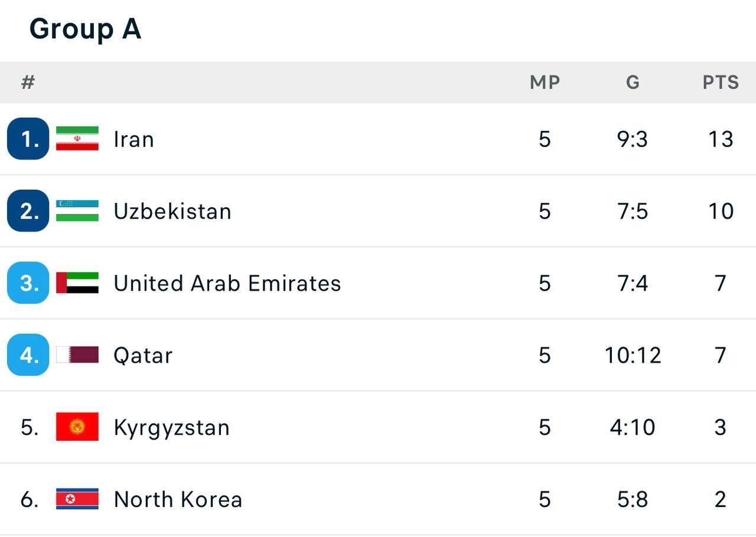Open the Uzbekistan team link
Image resolution: width=756 pixels, height=537 pixels.
click(x=172, y=211)
